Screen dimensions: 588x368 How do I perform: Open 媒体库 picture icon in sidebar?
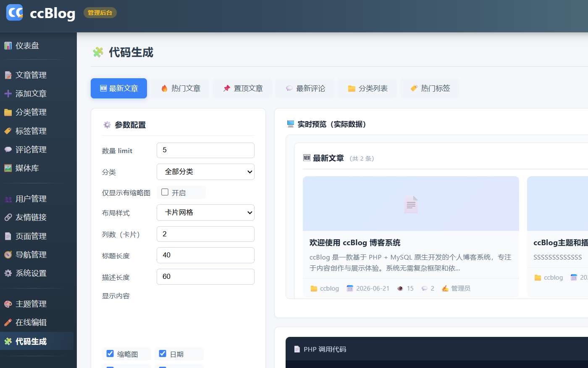coord(8,168)
